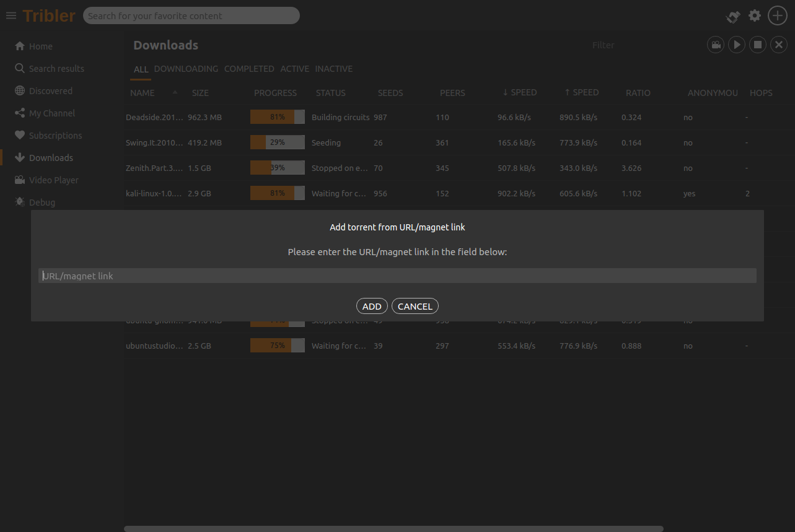This screenshot has width=795, height=532.
Task: Sort by the STATUS column header
Action: 331,93
